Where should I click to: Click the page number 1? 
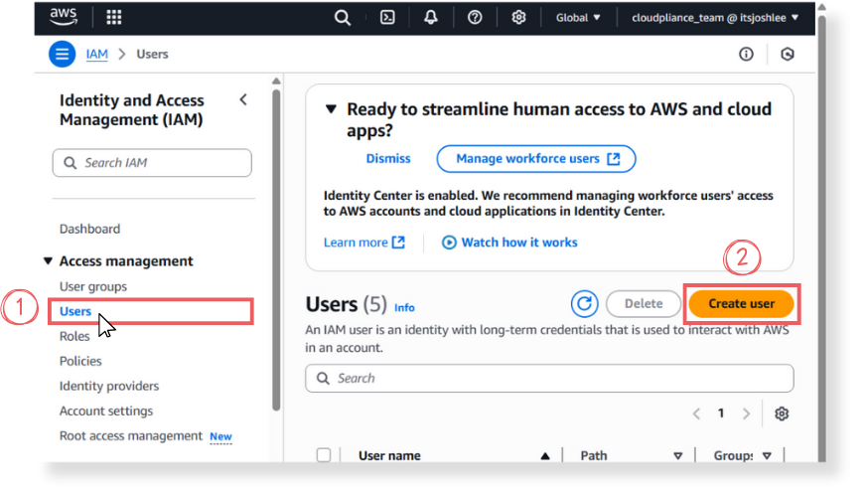pos(721,413)
